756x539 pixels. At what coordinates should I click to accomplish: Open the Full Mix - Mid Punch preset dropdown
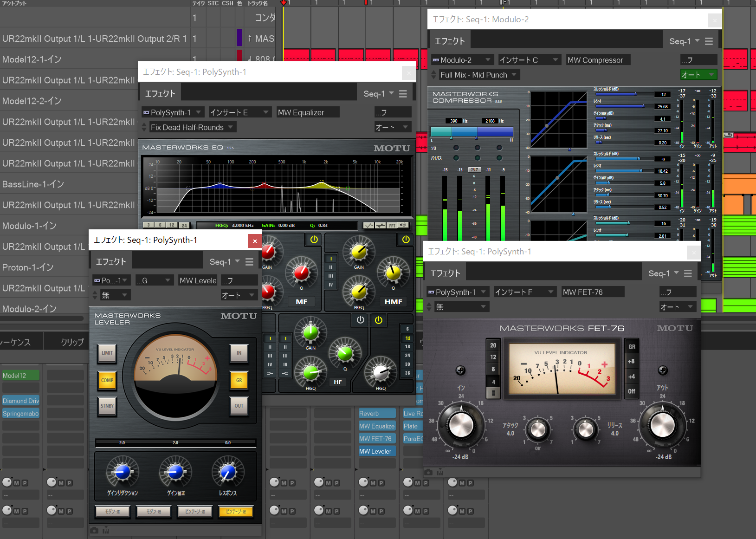click(478, 75)
